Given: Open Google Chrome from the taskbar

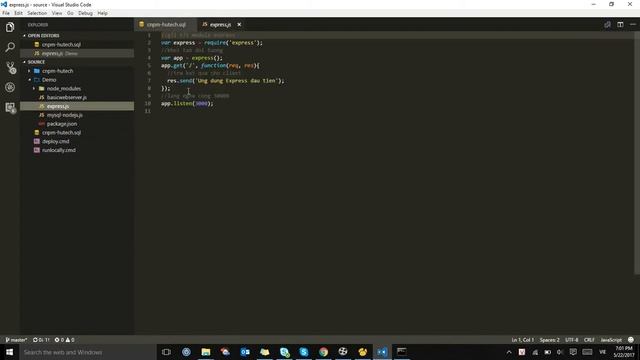Looking at the screenshot, I should pos(323,352).
